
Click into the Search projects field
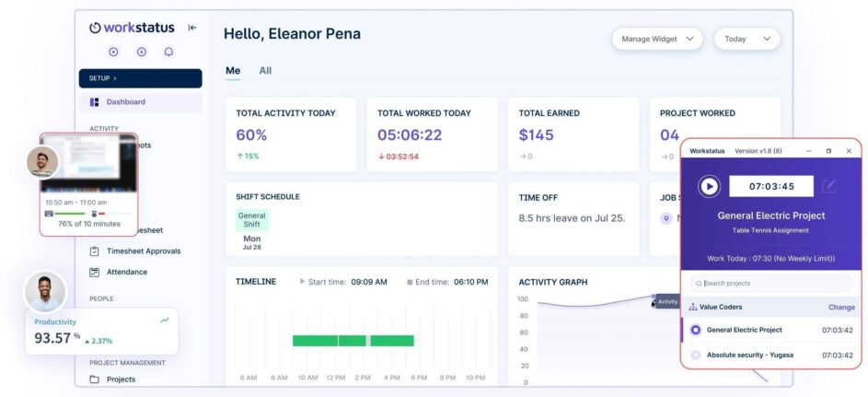click(x=771, y=284)
